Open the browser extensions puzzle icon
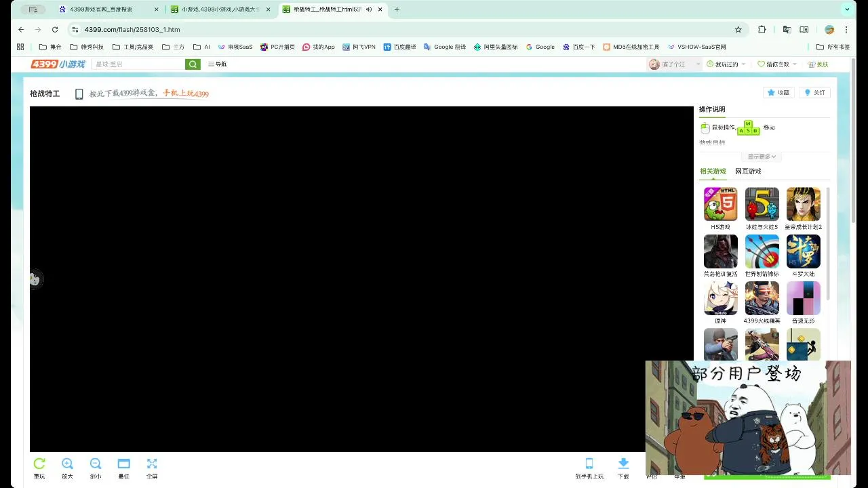The height and width of the screenshot is (488, 868). click(x=762, y=30)
